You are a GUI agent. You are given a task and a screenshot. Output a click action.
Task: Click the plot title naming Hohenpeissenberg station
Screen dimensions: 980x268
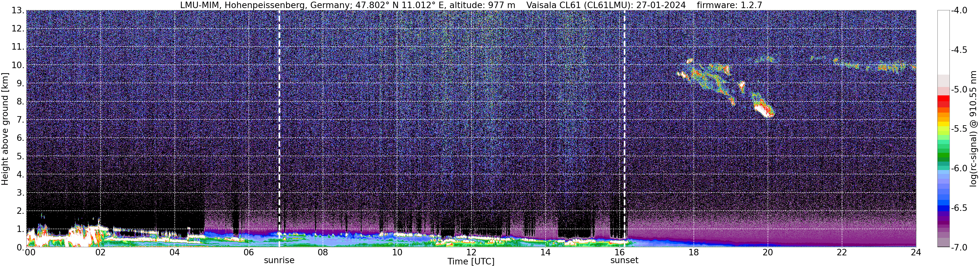pos(347,5)
